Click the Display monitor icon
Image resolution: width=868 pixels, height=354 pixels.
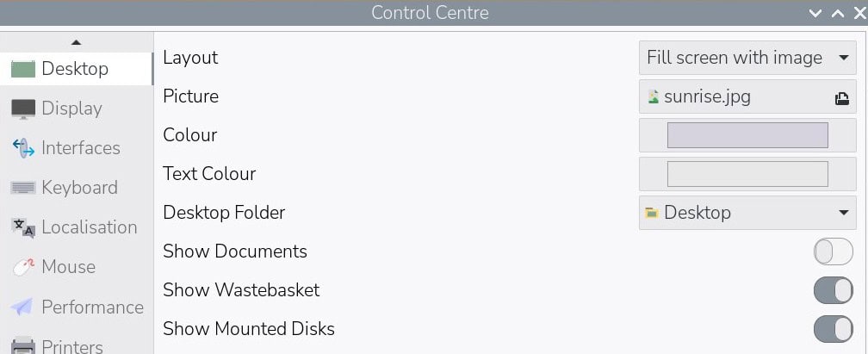click(23, 109)
